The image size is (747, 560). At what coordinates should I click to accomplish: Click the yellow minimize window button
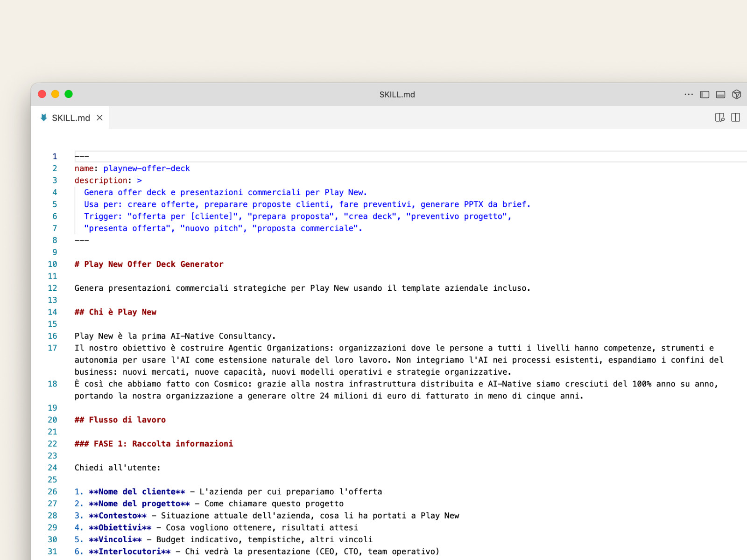tap(55, 94)
